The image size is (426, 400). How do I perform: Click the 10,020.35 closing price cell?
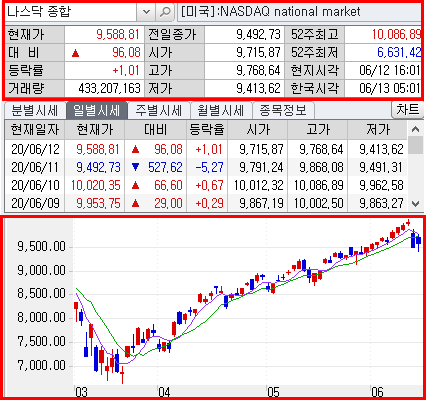(x=95, y=185)
